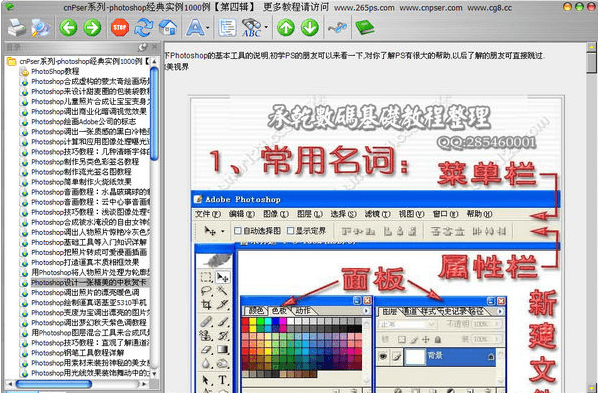
Task: Open topic Photoshop绘制逼真诺基亚5310手机
Action: click(x=89, y=302)
